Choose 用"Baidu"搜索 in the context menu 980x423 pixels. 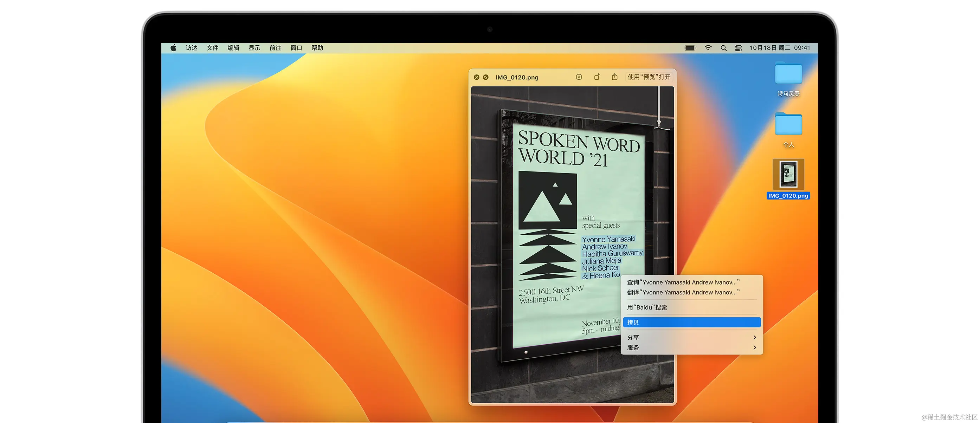647,307
